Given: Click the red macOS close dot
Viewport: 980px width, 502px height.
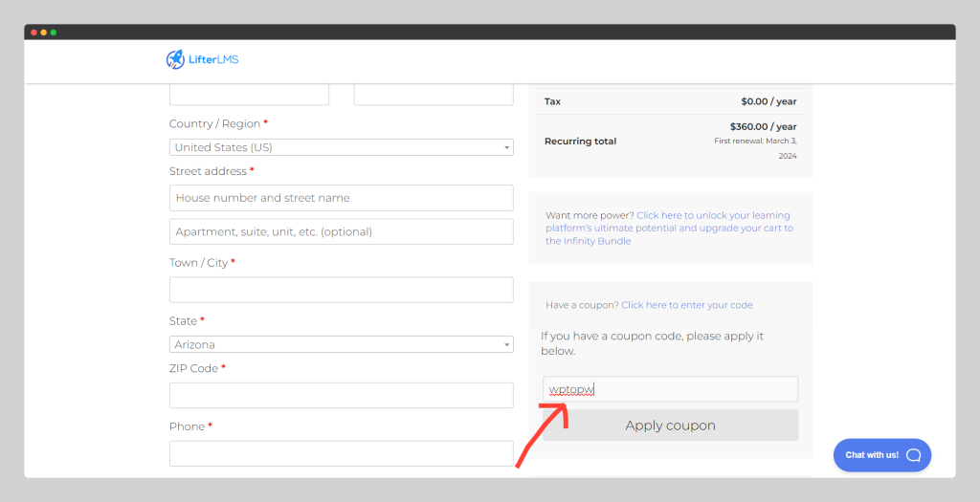Looking at the screenshot, I should [x=33, y=33].
